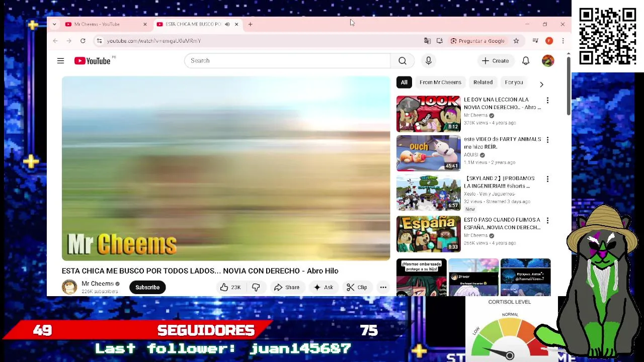Click Preguntar a Google button
This screenshot has height=362, width=644.
[x=477, y=41]
